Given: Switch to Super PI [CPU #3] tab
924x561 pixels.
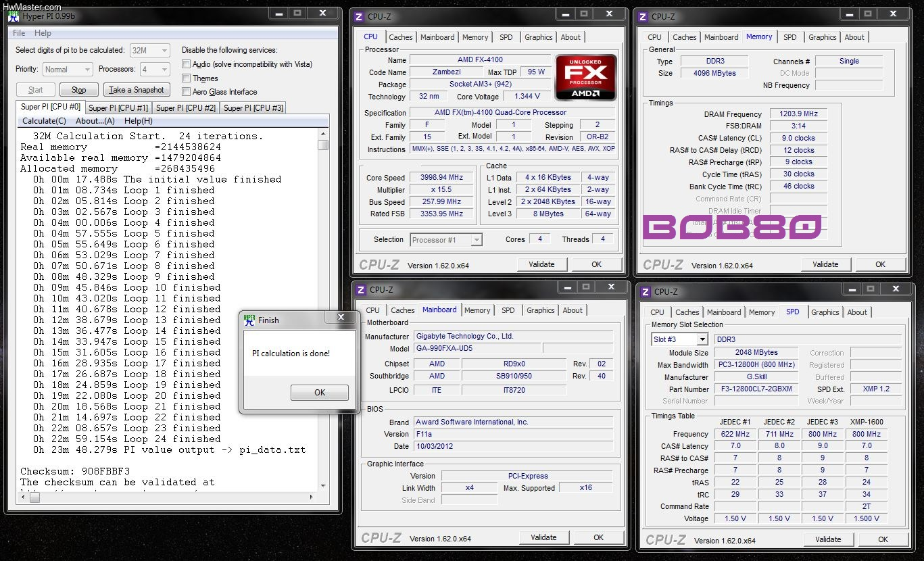Looking at the screenshot, I should 253,107.
